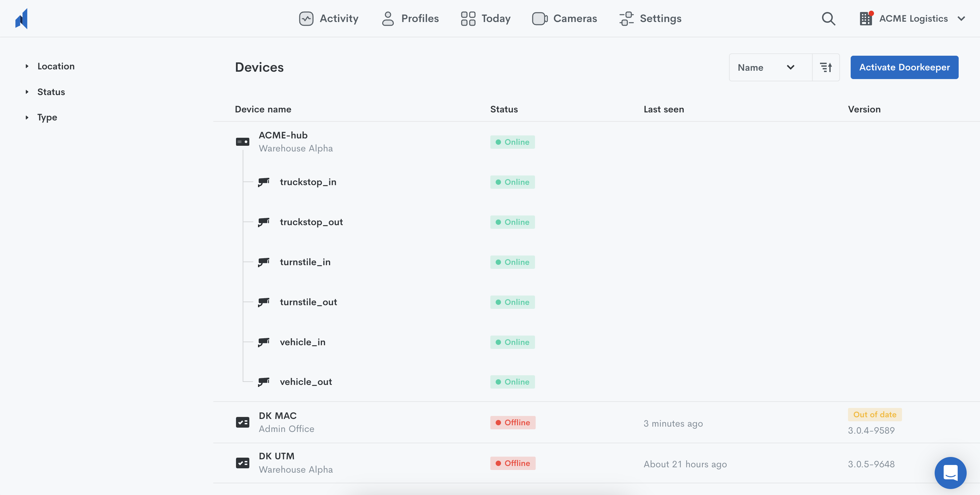Click the truckstop_out Online status badge
Viewport: 980px width, 495px height.
pos(512,222)
